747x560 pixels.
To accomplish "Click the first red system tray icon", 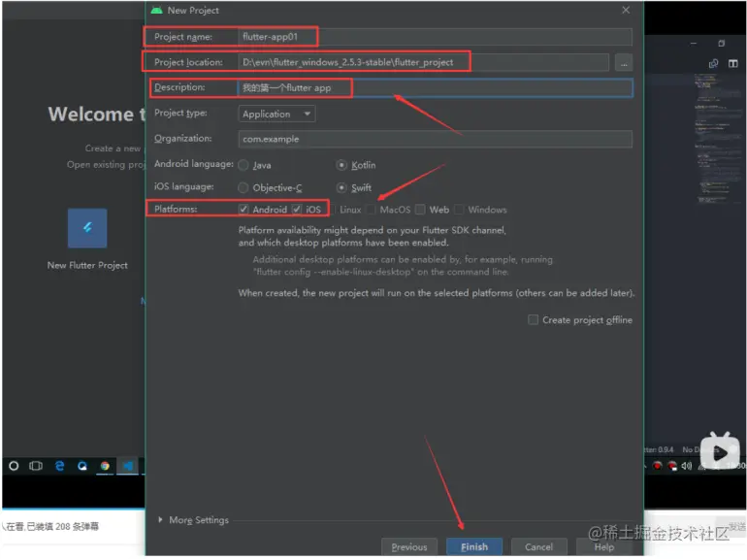I will [x=658, y=466].
